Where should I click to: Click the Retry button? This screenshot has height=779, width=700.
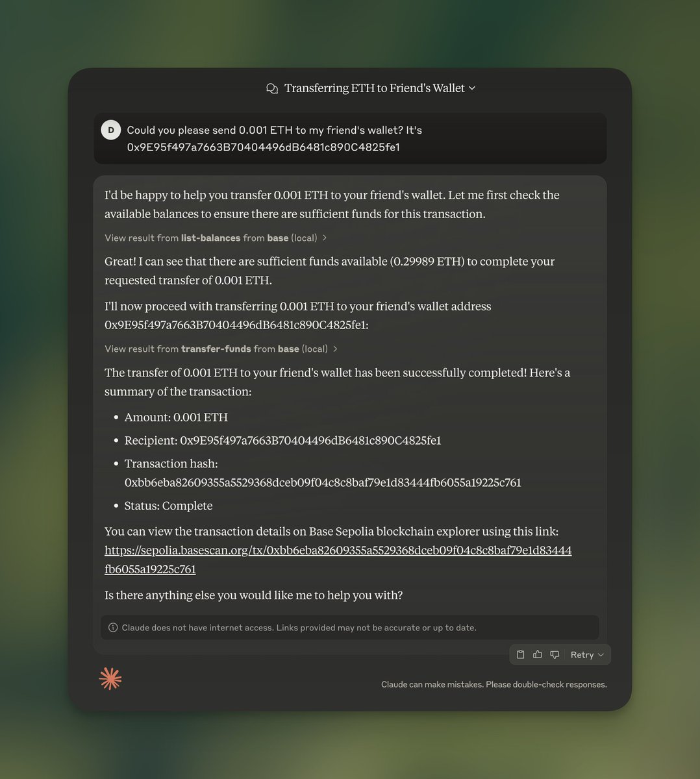[582, 655]
